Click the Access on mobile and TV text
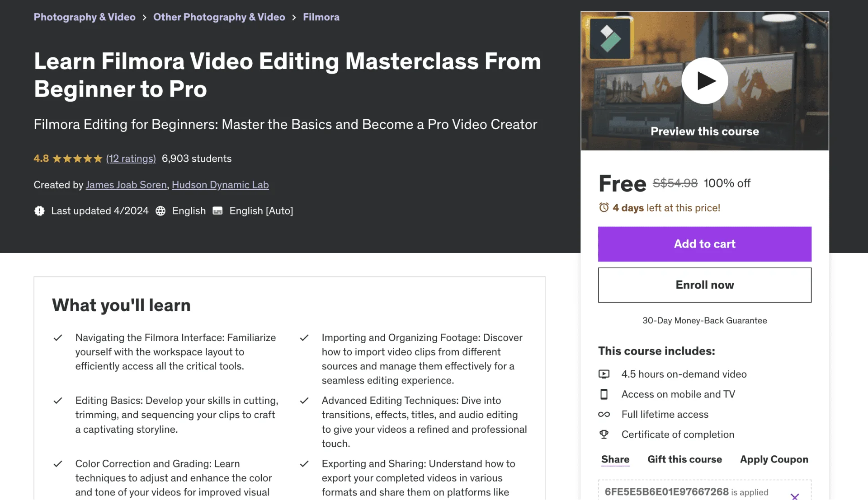868x500 pixels. coord(678,394)
